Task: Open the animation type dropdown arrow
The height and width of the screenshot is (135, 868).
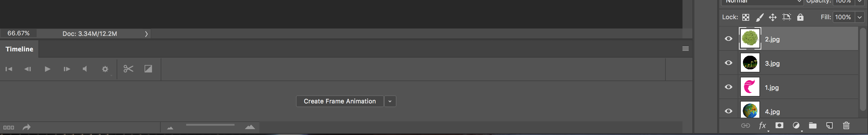Action: point(390,101)
